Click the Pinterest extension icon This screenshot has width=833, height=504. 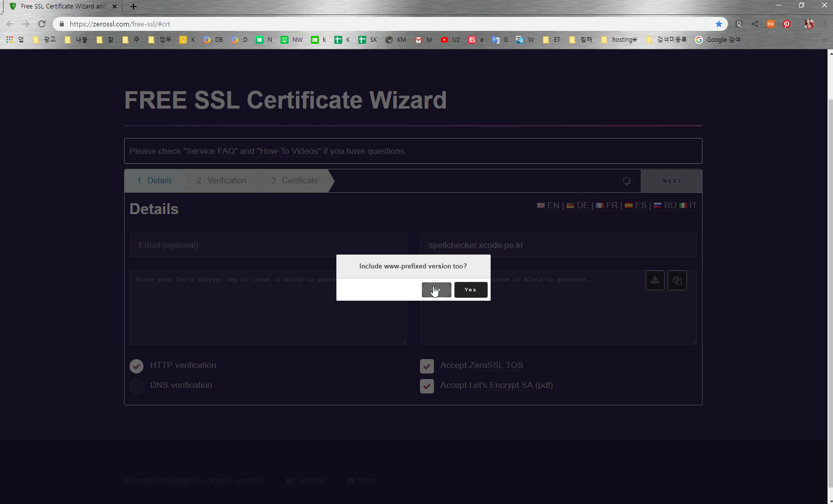[787, 24]
